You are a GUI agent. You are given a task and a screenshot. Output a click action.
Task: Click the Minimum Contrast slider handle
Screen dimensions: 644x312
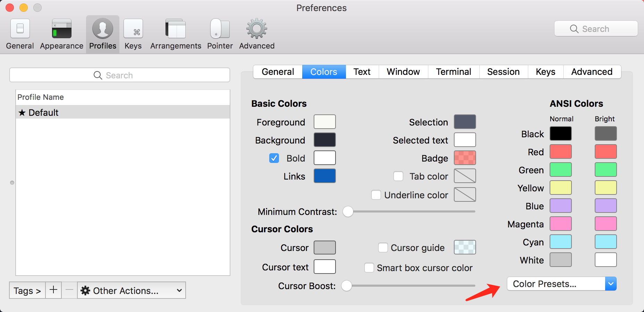[348, 211]
